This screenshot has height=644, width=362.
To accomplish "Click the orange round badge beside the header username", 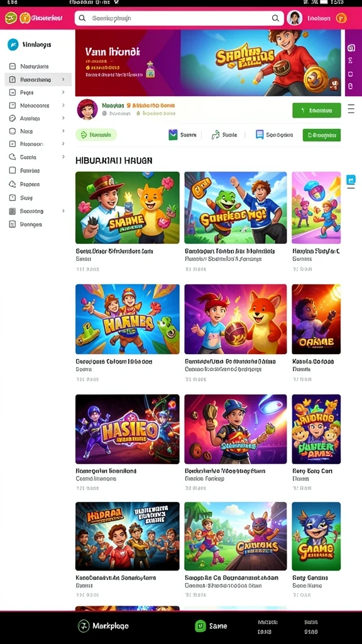I will (x=341, y=18).
